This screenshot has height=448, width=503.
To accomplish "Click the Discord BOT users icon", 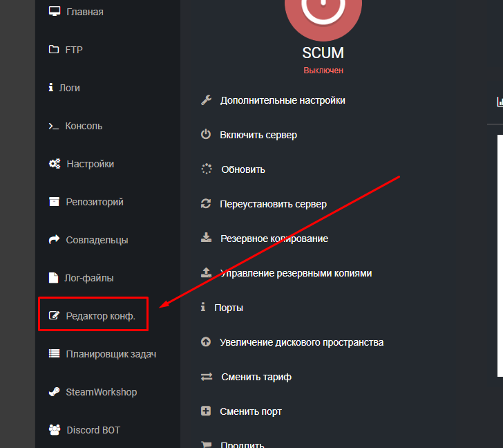I will coord(55,430).
